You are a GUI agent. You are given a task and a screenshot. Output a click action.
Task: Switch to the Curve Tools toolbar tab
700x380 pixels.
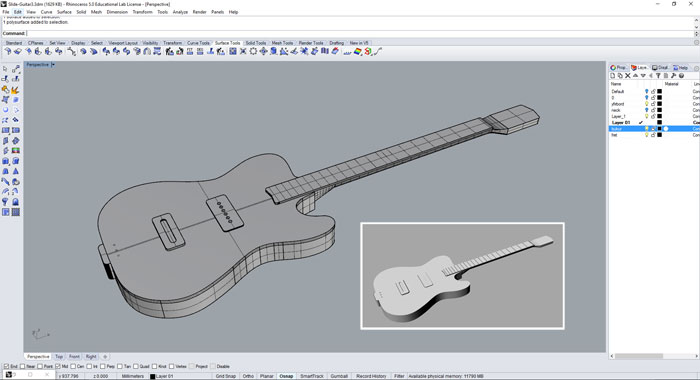[x=198, y=43]
